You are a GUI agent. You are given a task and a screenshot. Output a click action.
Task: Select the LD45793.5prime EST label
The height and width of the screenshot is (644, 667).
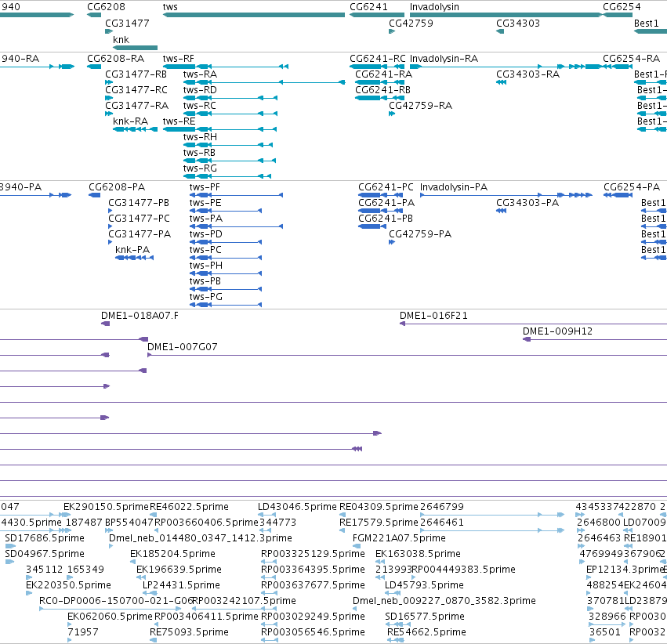424,585
